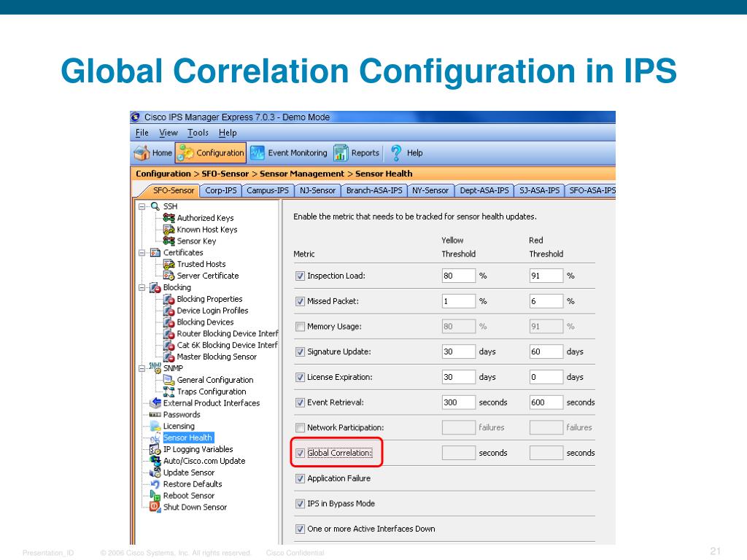Open the View menu
Image resolution: width=747 pixels, height=560 pixels.
[x=169, y=133]
